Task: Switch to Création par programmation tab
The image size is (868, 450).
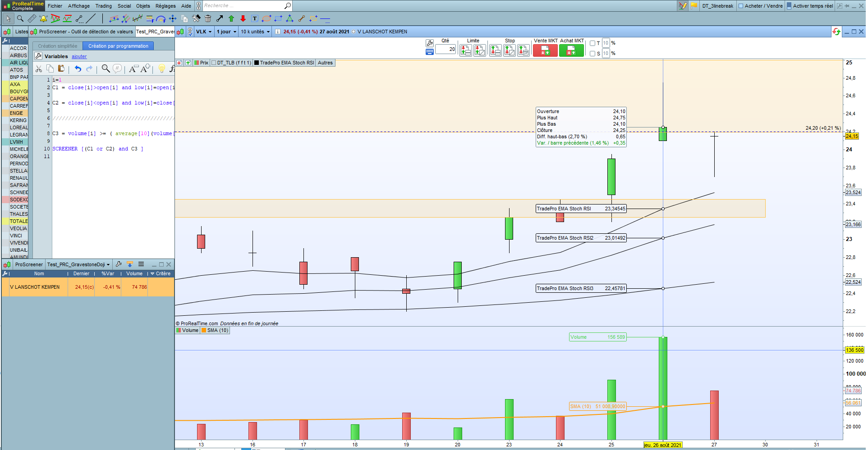Action: click(118, 46)
